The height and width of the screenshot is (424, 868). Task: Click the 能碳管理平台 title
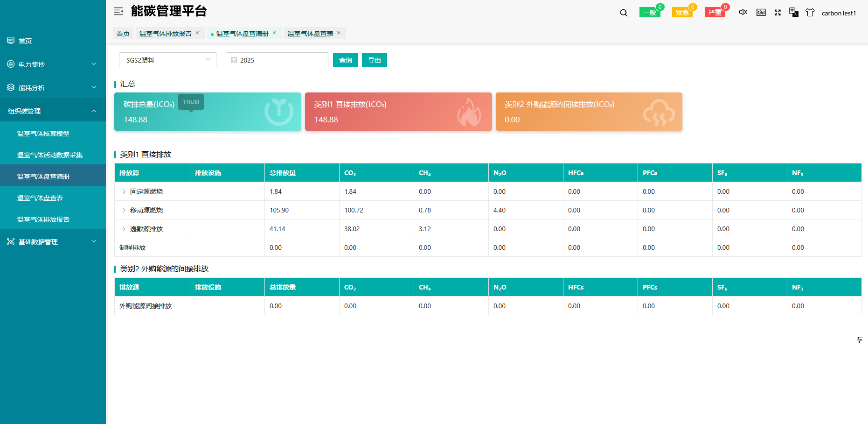point(169,11)
